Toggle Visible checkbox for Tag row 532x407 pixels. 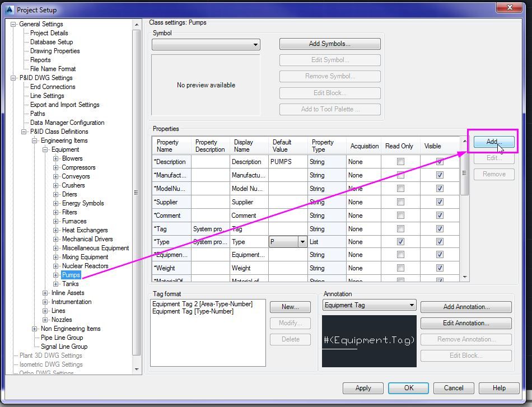[x=440, y=228]
